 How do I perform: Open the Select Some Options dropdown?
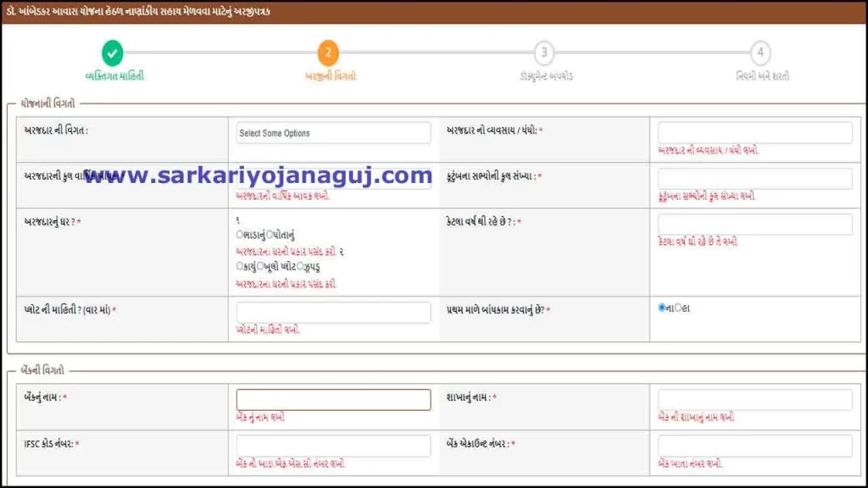[x=332, y=133]
